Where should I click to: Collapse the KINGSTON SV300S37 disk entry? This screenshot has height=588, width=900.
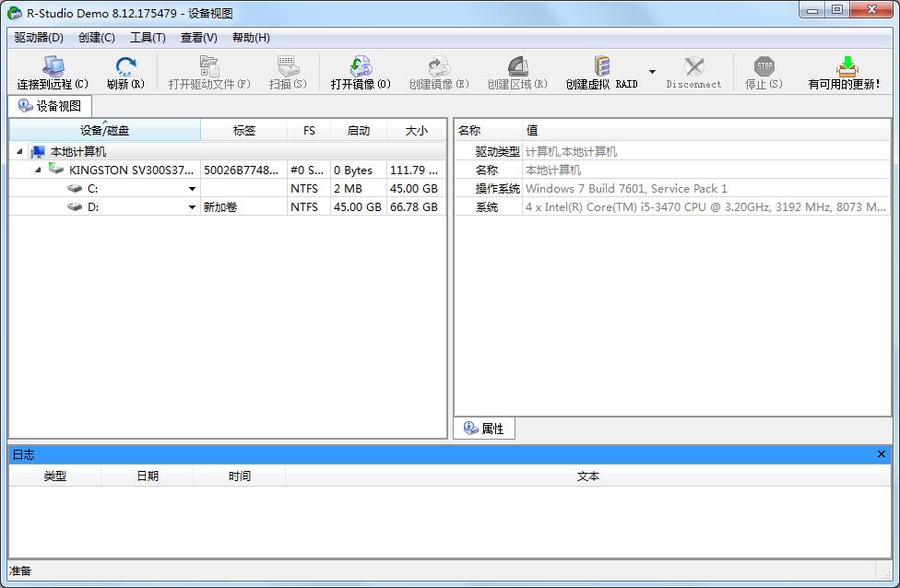(37, 170)
